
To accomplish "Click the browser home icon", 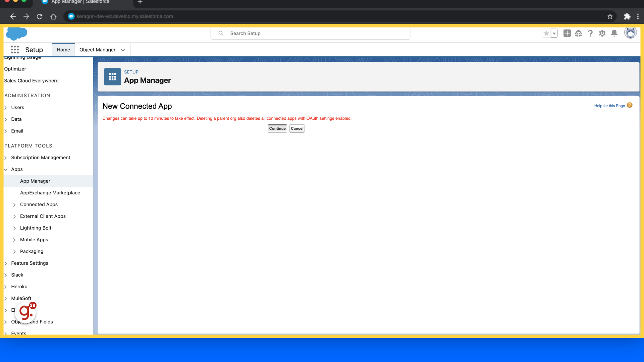I will [53, 16].
